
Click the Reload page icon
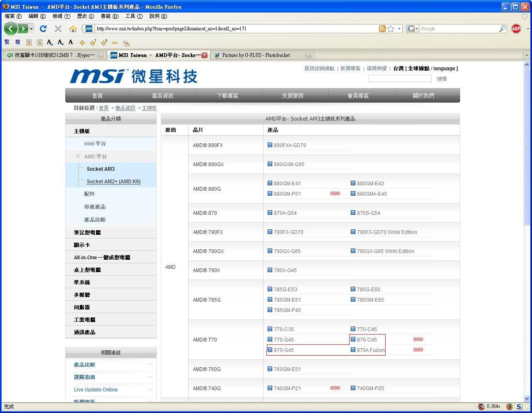43,29
